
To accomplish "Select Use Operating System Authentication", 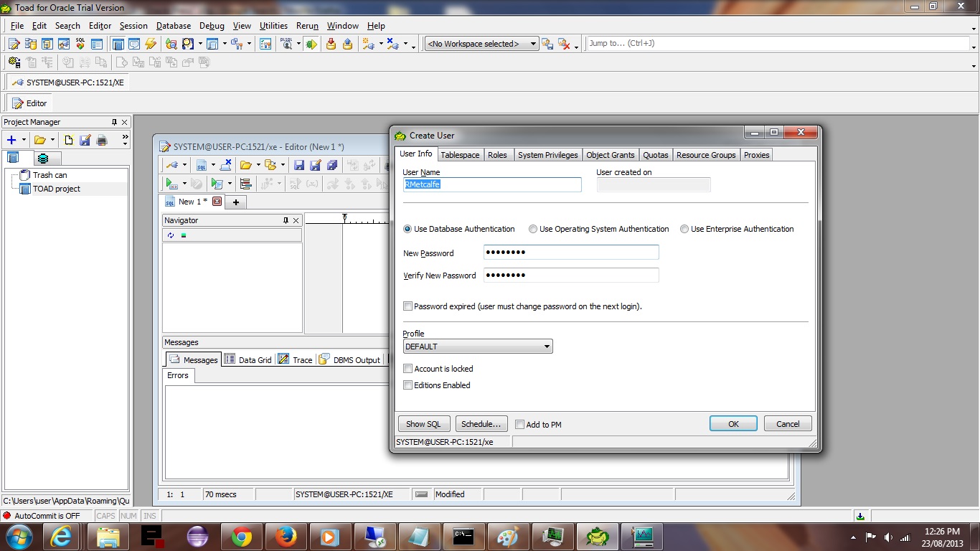I will point(533,229).
